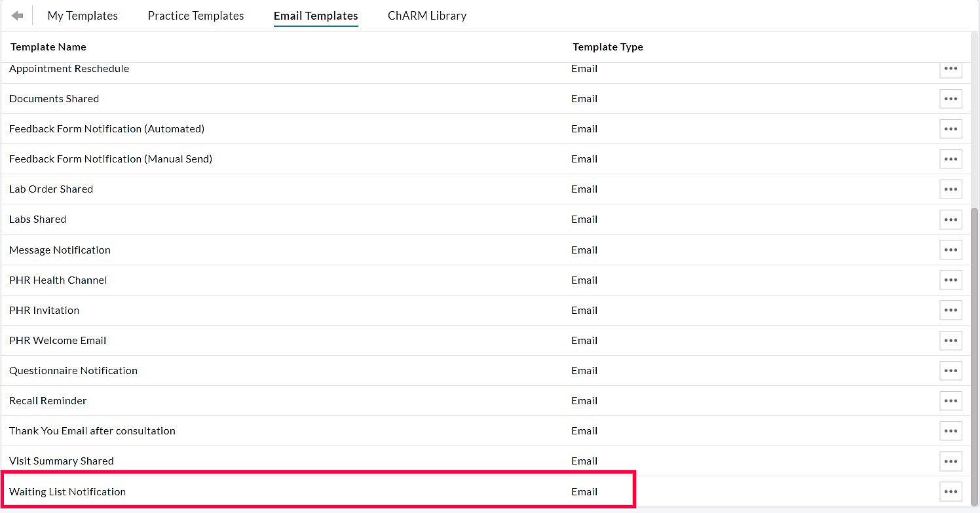Image resolution: width=980 pixels, height=513 pixels.
Task: Switch to the Practice Templates tab
Action: (x=195, y=15)
